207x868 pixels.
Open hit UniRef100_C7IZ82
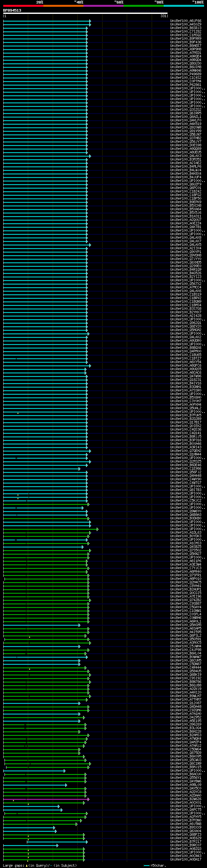(x=186, y=31)
